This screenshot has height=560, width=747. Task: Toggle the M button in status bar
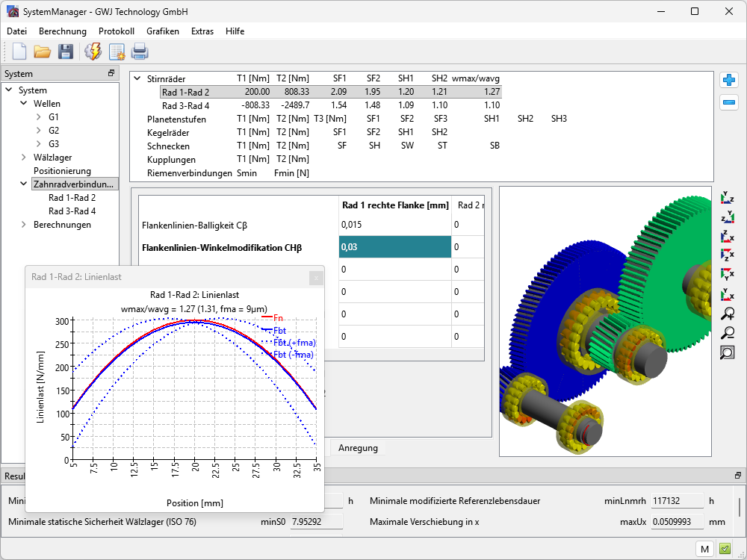pos(704,550)
